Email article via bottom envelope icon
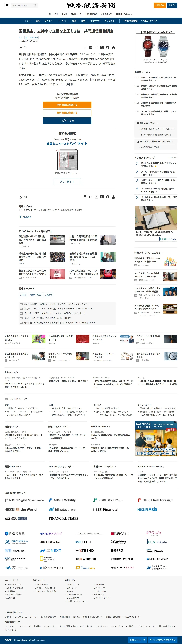182x644 pixels. [91, 197]
